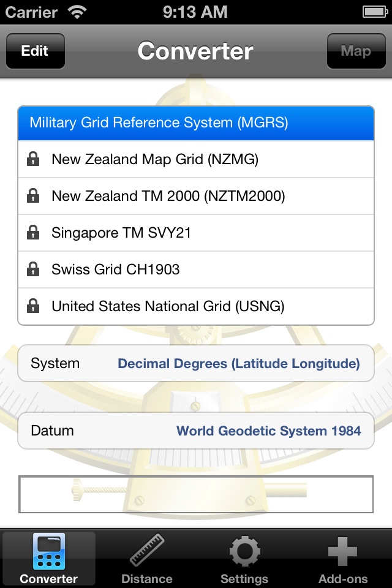Choose New Zealand Map Grid (NZMG) text
Image resolution: width=392 pixels, height=588 pixels.
click(x=155, y=159)
